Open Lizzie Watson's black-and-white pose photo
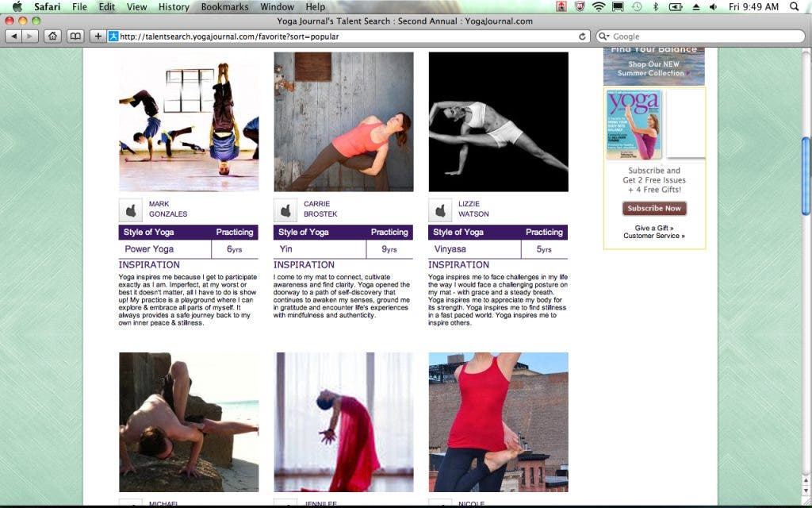812x508 pixels. (498, 121)
